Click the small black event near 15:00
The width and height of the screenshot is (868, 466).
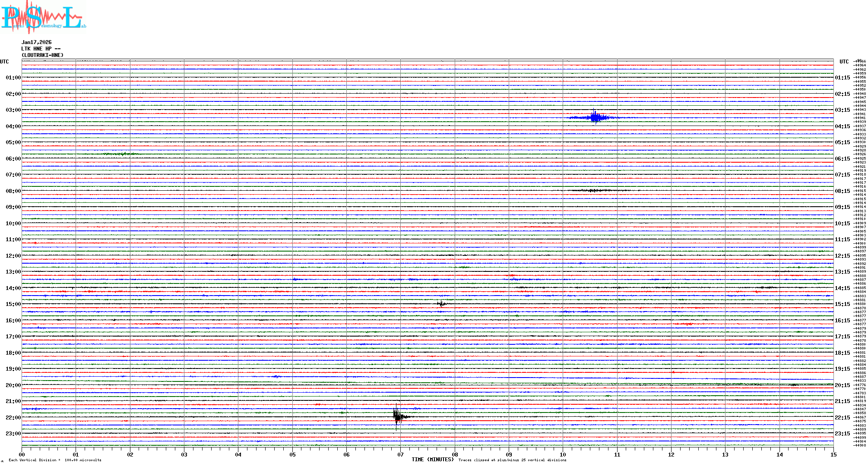(x=441, y=304)
